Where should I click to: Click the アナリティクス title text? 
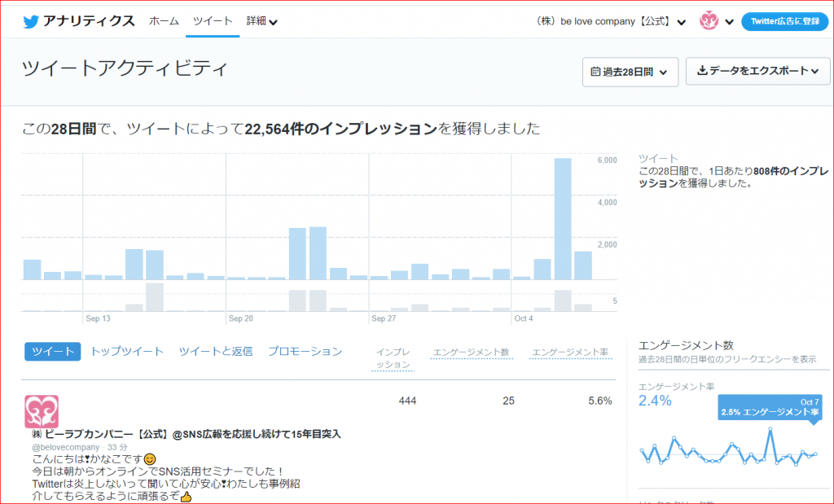pyautogui.click(x=89, y=21)
